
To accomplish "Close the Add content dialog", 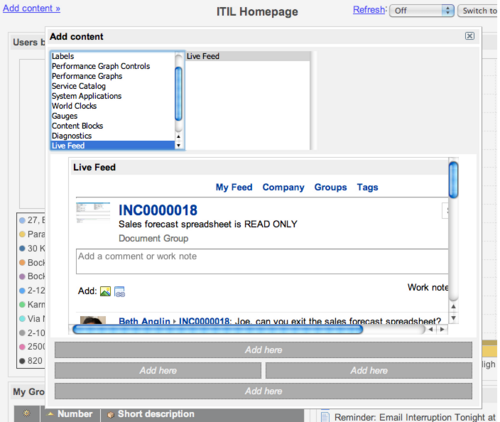I will point(469,36).
